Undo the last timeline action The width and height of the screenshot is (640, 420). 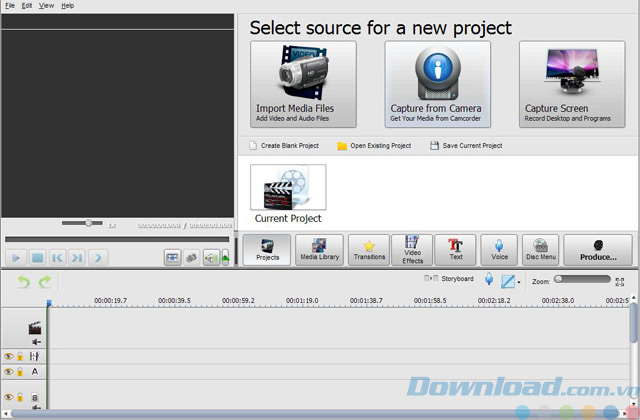click(x=24, y=282)
